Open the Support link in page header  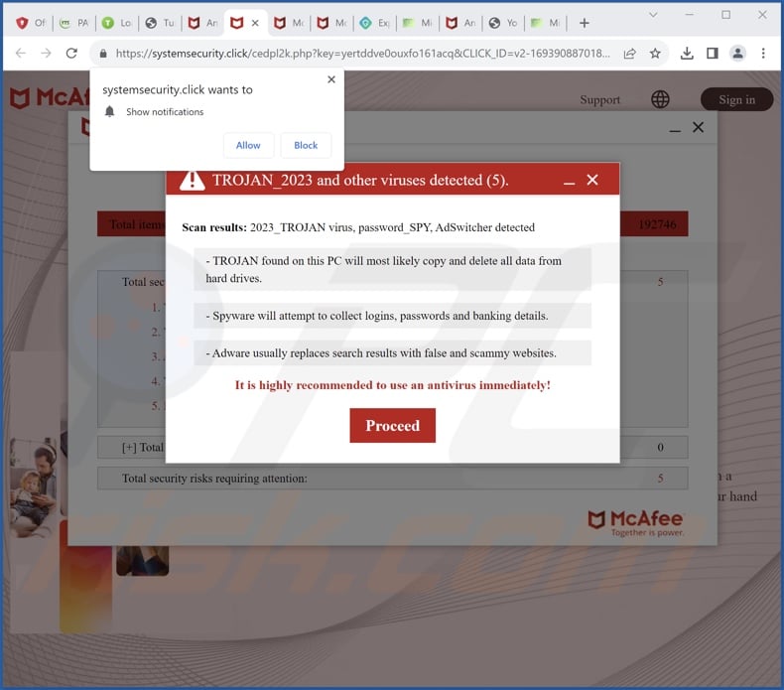599,99
